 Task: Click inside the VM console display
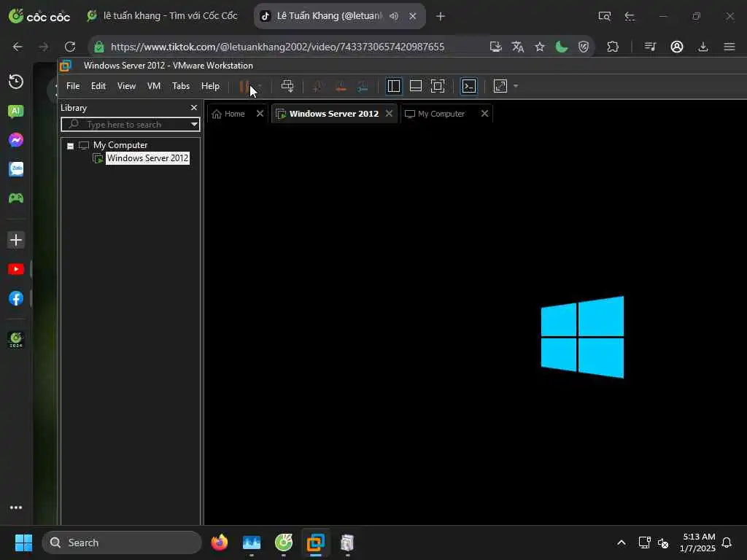click(475, 324)
